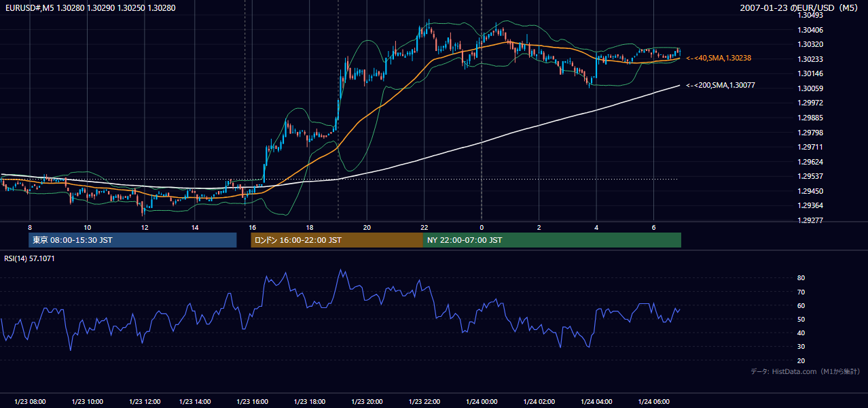The height and width of the screenshot is (408, 868).
Task: Click hour label 14 under price chart
Action: 195,227
